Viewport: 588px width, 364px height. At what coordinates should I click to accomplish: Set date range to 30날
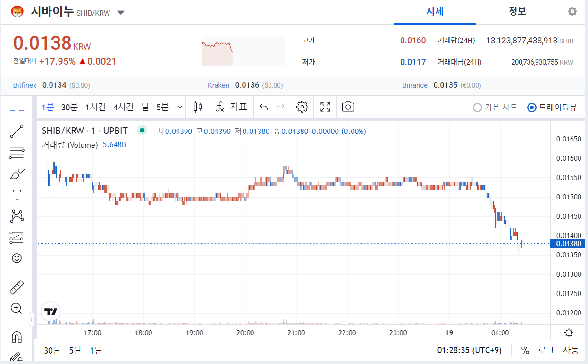pyautogui.click(x=52, y=350)
